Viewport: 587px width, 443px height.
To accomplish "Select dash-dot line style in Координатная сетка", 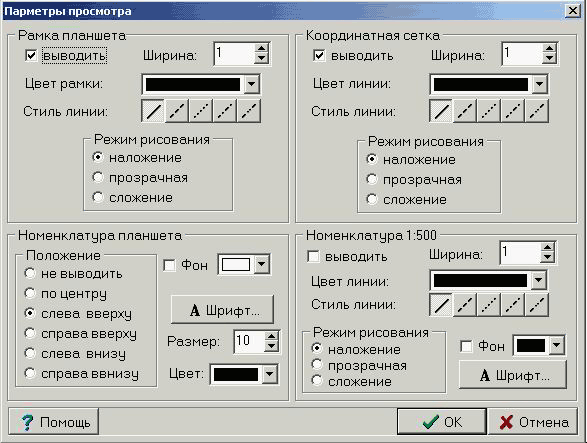I will click(513, 111).
